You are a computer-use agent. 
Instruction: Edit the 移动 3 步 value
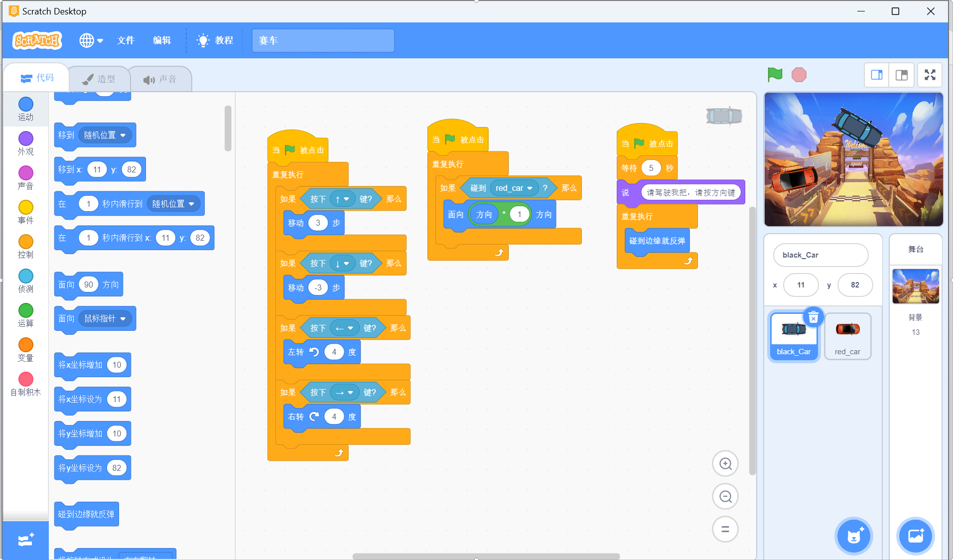(318, 223)
